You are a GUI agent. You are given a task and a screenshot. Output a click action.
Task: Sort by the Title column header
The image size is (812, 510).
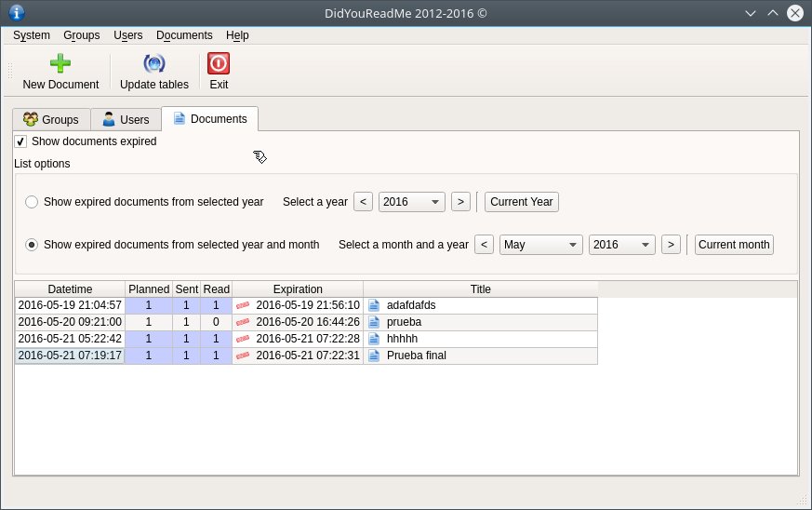481,289
